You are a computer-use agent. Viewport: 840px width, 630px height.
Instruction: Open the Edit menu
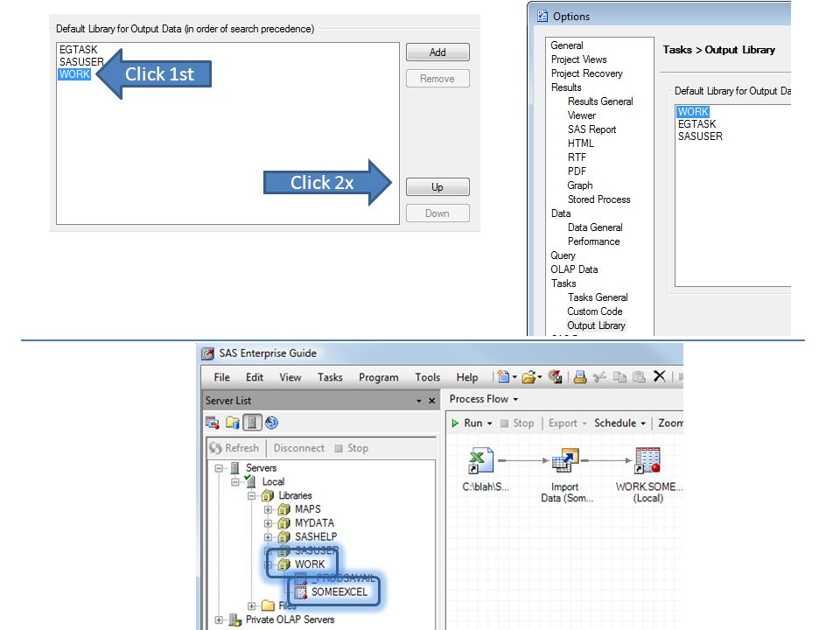coord(255,377)
